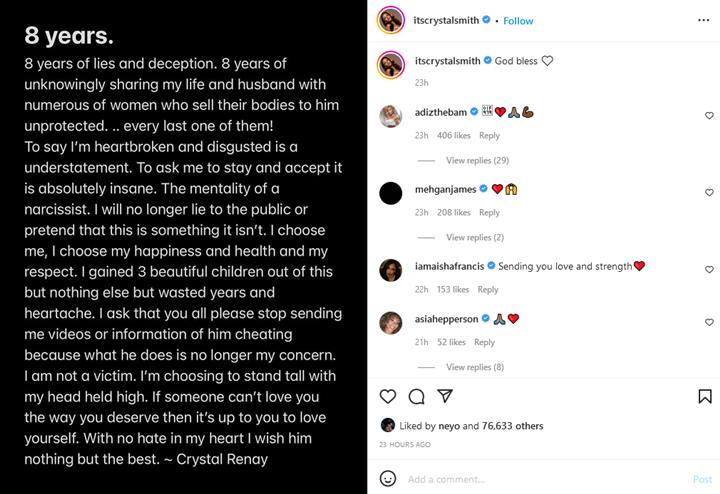Open the comment bubble icon below the comments

[x=416, y=396]
